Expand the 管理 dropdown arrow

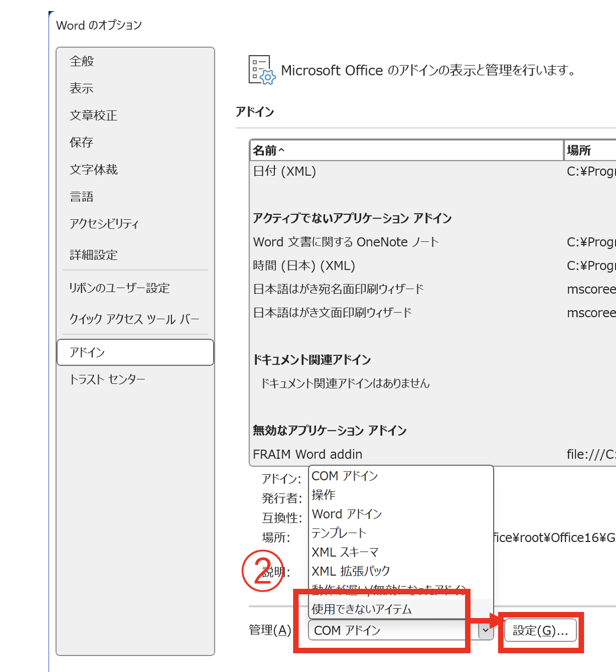pos(485,630)
